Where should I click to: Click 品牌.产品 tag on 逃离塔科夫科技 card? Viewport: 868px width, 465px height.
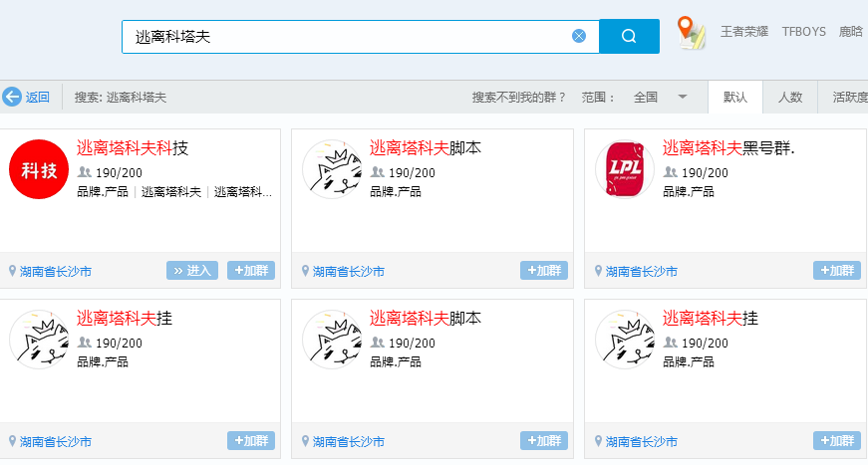103,192
